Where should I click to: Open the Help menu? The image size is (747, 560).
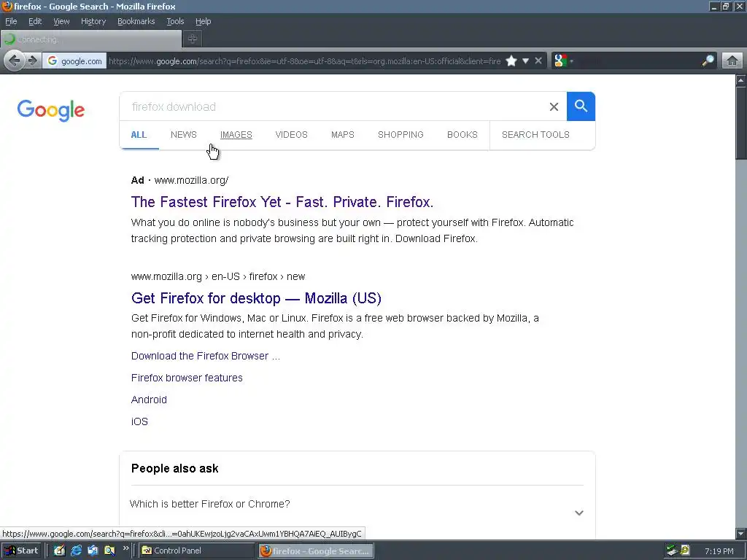coord(203,21)
